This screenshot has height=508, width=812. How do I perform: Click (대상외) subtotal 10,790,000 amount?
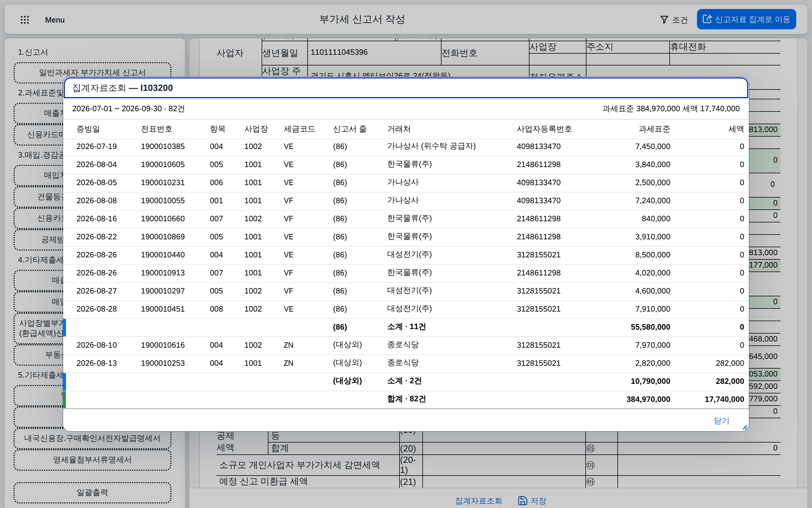pyautogui.click(x=650, y=381)
